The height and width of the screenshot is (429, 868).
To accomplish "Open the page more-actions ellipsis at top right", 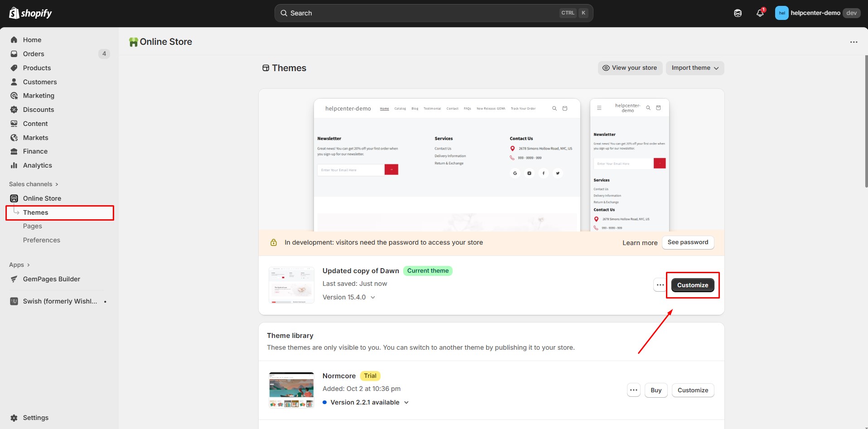I will click(854, 42).
